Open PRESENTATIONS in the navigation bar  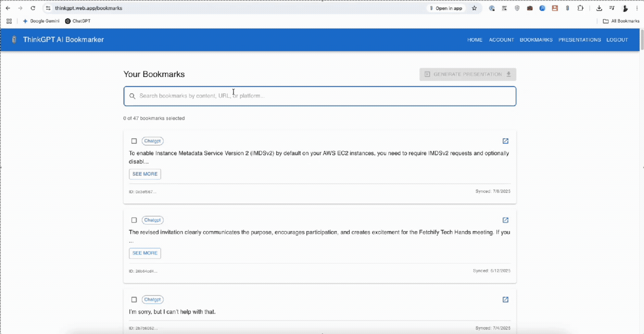(x=580, y=40)
